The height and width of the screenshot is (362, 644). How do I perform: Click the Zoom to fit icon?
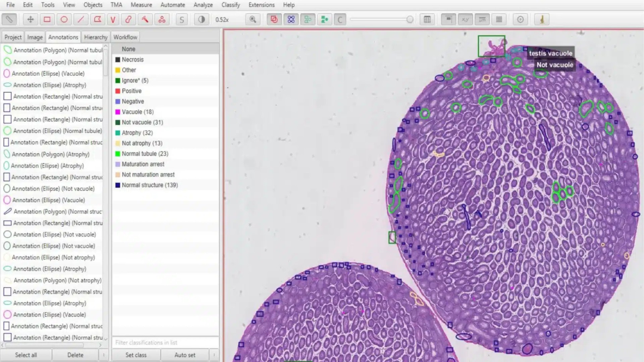(x=253, y=19)
